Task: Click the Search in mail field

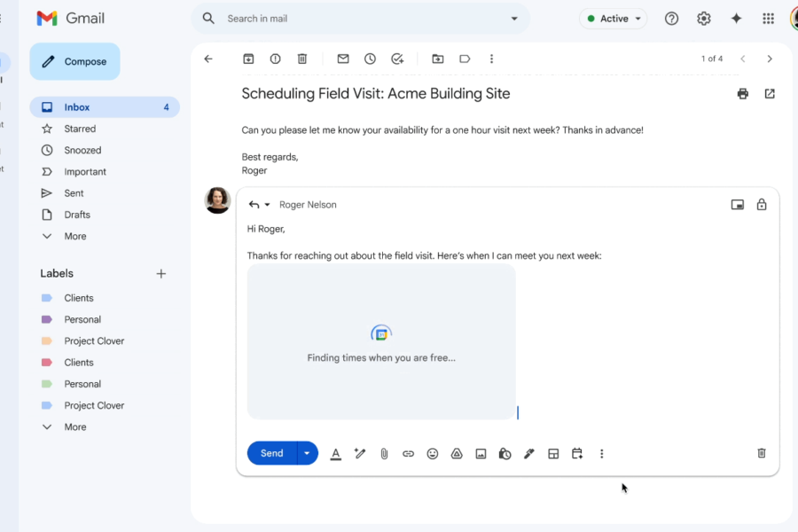Action: tap(355, 18)
